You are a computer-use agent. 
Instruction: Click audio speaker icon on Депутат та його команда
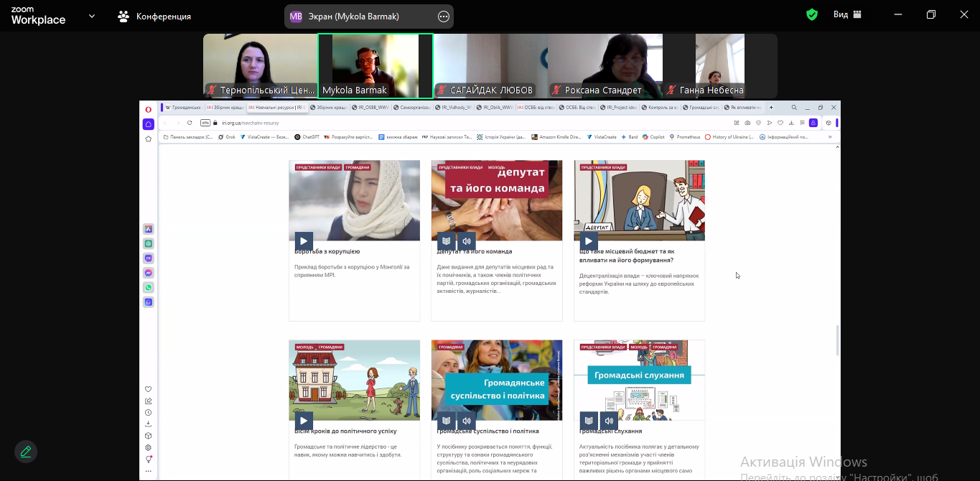pyautogui.click(x=467, y=241)
